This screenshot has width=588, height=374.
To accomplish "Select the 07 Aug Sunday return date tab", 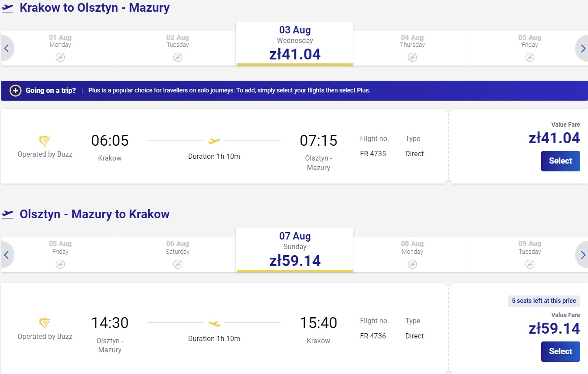I will click(295, 250).
